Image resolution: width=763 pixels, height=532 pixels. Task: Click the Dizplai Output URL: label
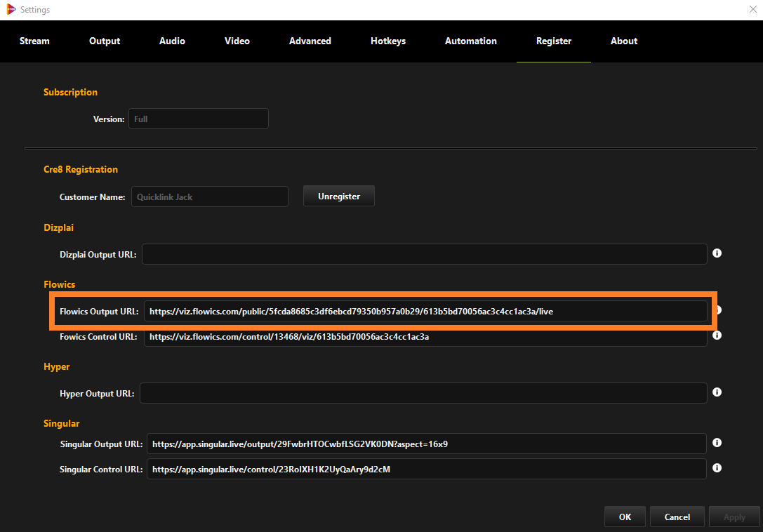coord(98,255)
